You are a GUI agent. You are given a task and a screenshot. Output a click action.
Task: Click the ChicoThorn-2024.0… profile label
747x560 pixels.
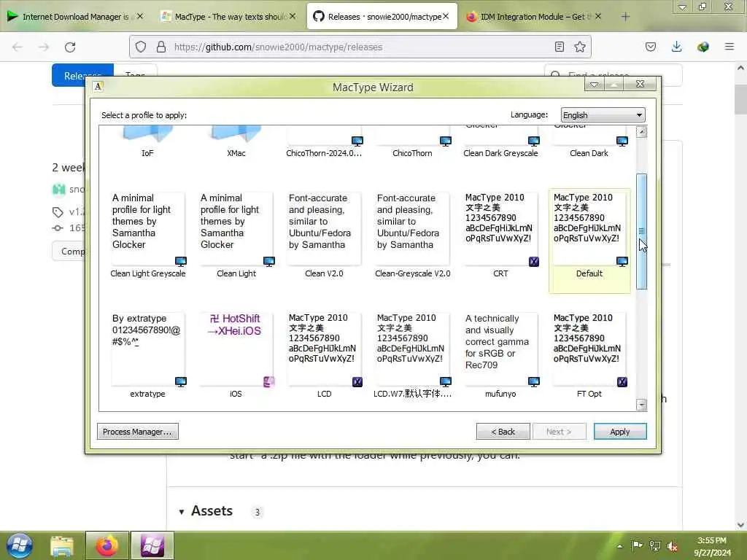tap(324, 153)
